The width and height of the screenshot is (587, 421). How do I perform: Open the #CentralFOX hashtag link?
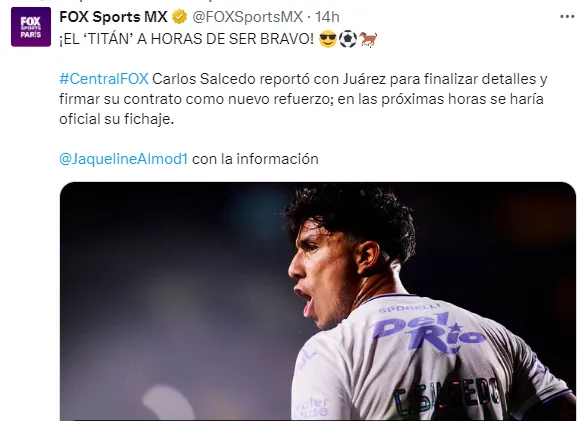tap(104, 79)
